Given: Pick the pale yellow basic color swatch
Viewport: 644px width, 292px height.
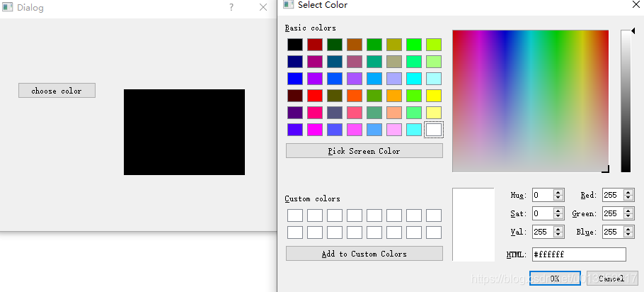Looking at the screenshot, I should [434, 113].
